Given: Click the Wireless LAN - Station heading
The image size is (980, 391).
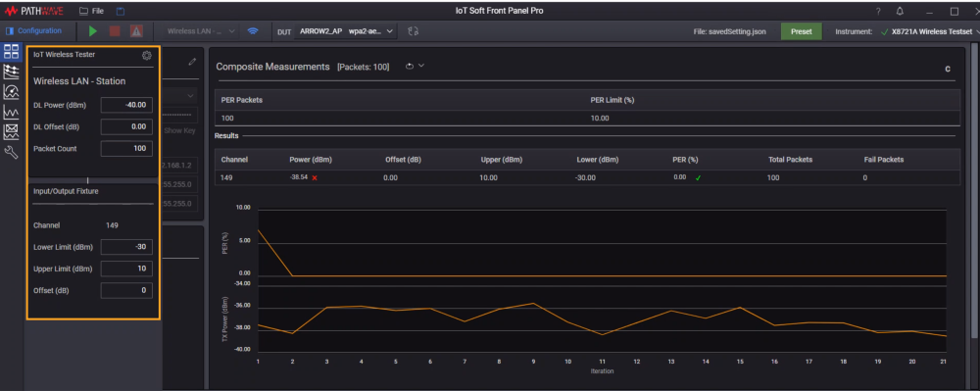Looking at the screenshot, I should [x=79, y=81].
